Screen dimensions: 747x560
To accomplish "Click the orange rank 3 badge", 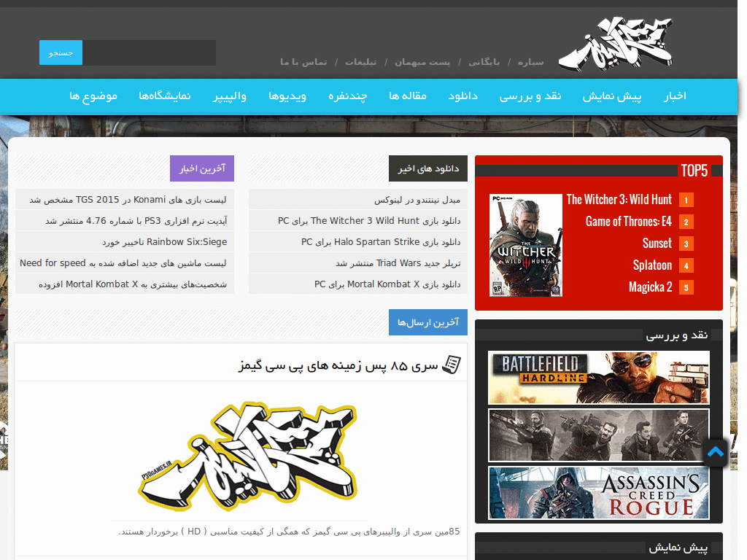I will point(686,244).
